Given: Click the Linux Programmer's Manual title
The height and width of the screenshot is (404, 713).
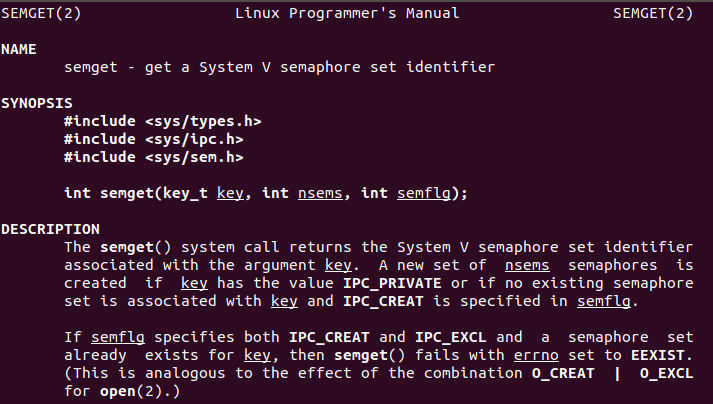Looking at the screenshot, I should point(347,13).
